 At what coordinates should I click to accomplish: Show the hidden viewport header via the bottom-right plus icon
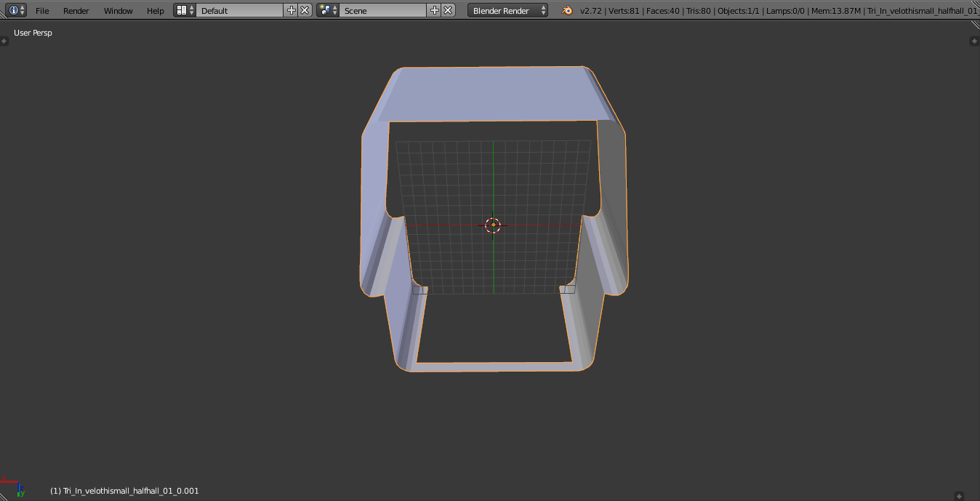(959, 495)
